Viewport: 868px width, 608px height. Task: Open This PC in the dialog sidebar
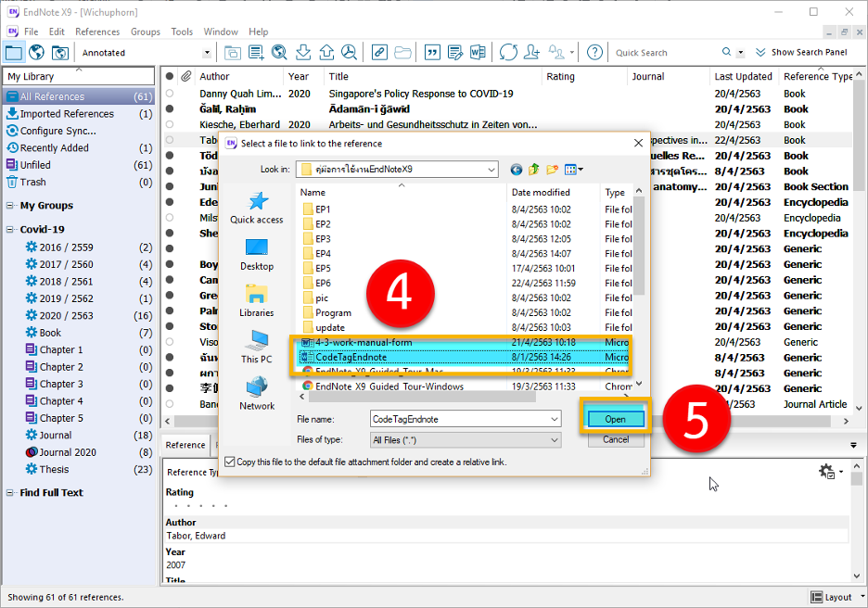tap(257, 347)
